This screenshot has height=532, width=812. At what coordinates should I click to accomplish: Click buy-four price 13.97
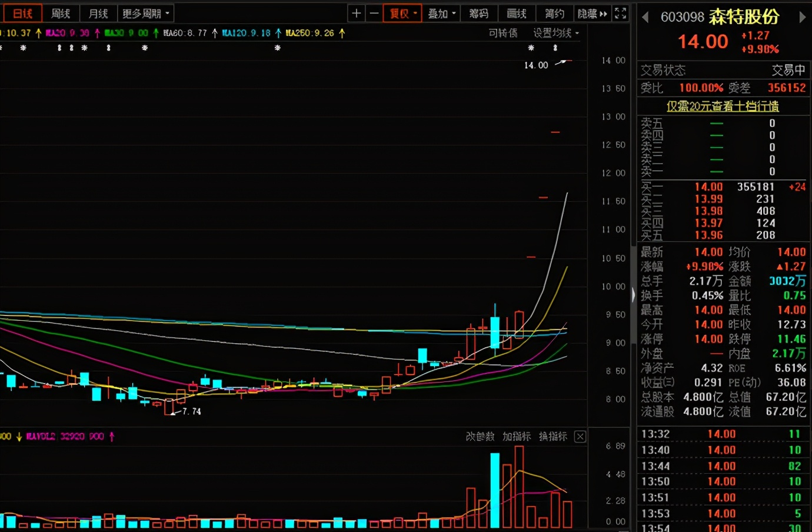pos(708,223)
